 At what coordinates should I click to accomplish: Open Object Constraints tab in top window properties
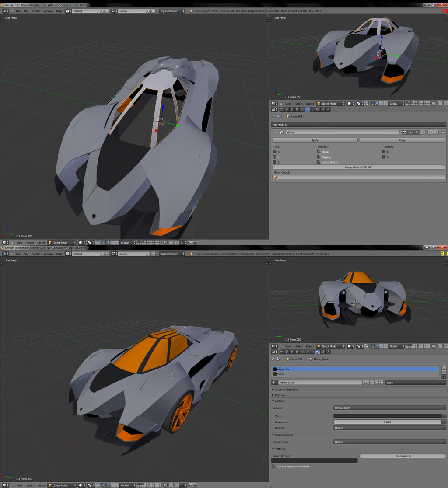pyautogui.click(x=302, y=109)
